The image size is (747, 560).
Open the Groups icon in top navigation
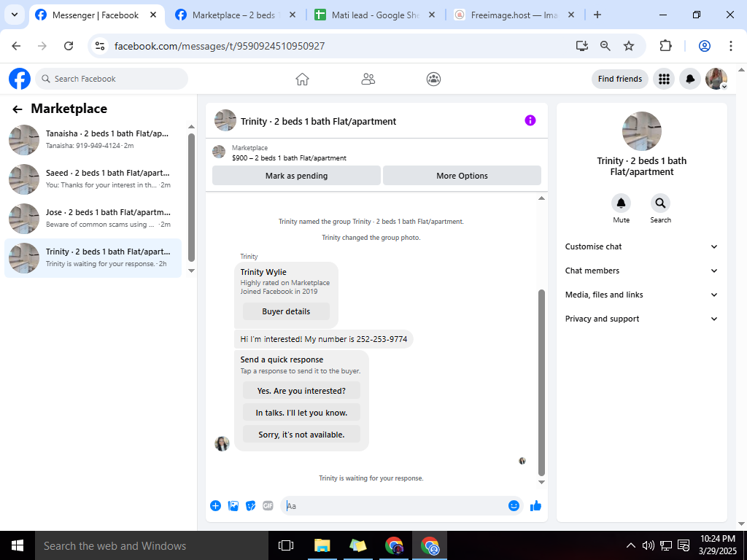(433, 79)
